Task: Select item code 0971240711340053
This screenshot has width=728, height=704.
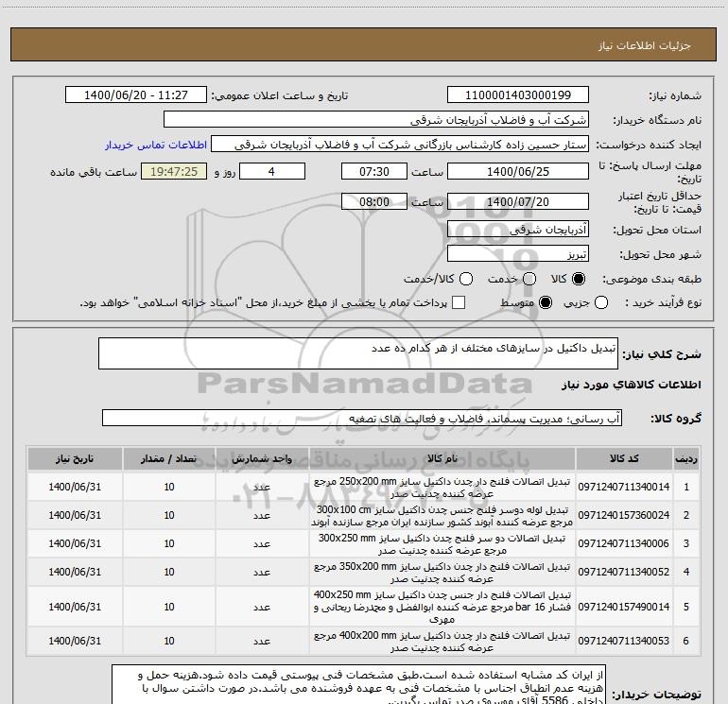Action: 624,641
